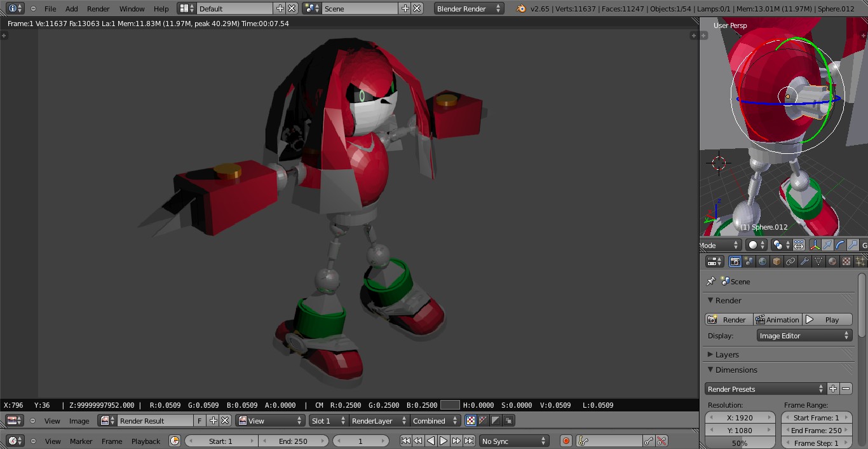Image resolution: width=868 pixels, height=449 pixels.
Task: Open the Help menu
Action: (161, 8)
